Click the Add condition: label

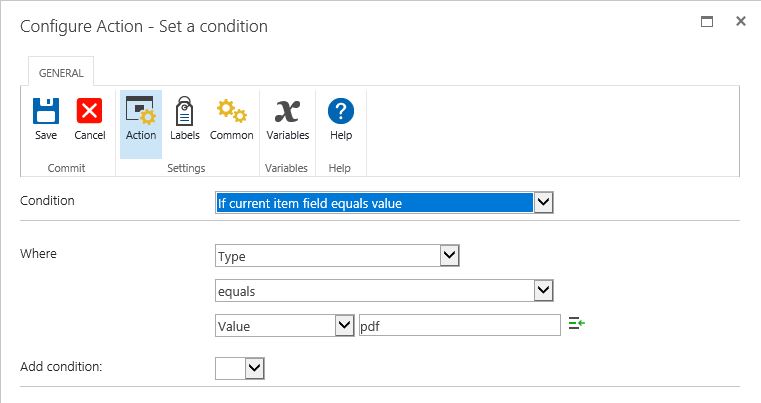tap(61, 367)
